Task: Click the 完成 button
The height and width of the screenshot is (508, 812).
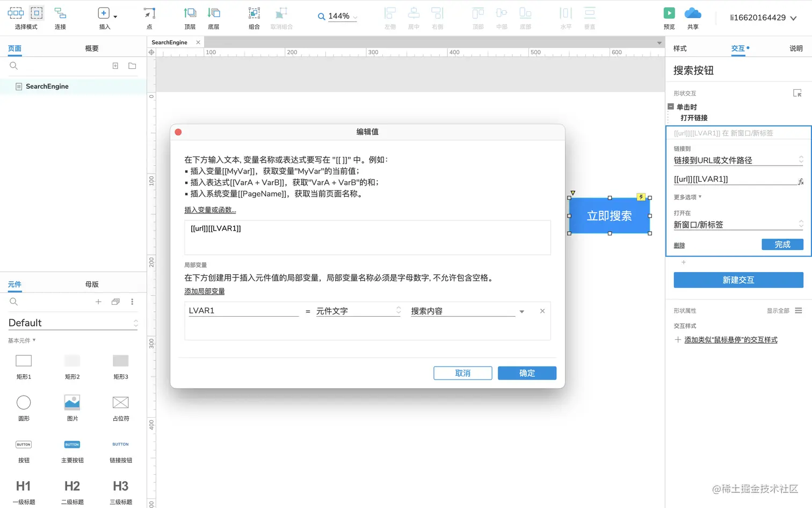Action: (x=782, y=245)
